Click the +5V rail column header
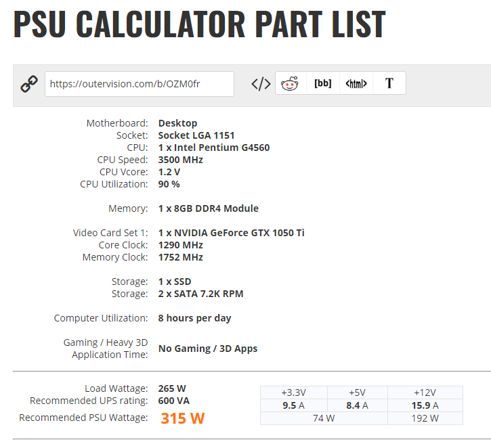This screenshot has width=491, height=448. [357, 393]
